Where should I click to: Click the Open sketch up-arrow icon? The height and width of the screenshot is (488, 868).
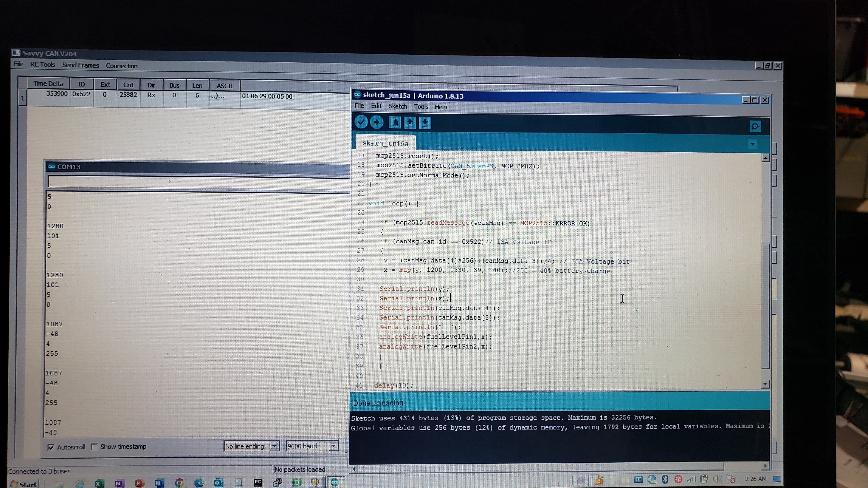410,123
